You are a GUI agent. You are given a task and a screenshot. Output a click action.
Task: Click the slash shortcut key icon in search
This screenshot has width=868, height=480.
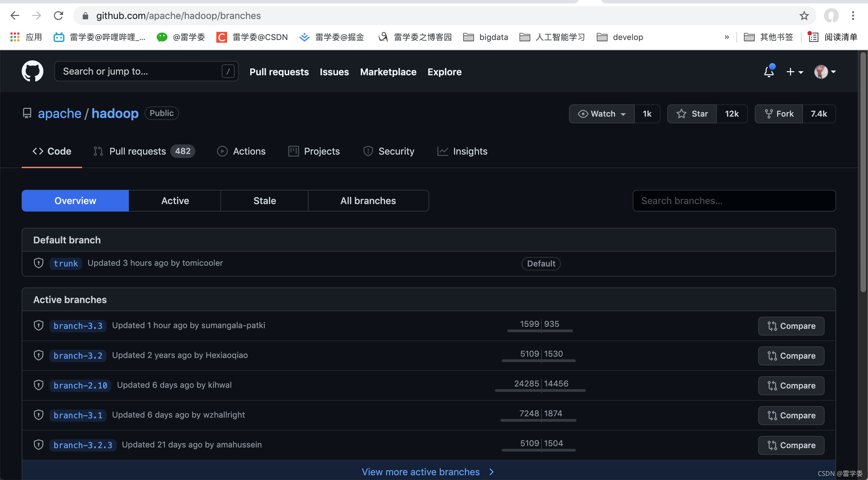tap(228, 71)
